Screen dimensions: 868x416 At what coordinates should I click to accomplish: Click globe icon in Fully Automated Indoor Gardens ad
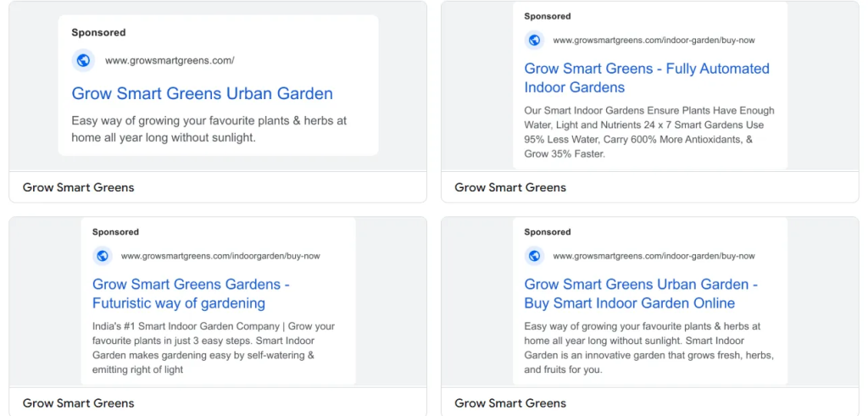click(534, 40)
